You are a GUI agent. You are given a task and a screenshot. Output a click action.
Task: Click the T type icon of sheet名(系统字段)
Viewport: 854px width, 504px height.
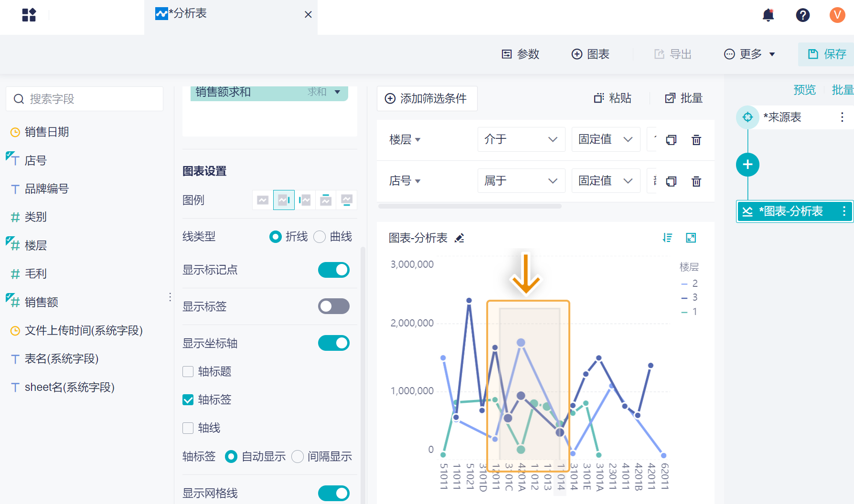(15, 388)
